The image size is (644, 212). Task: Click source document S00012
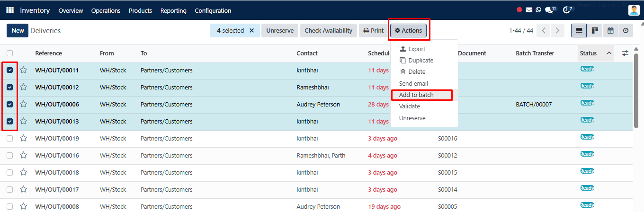447,155
